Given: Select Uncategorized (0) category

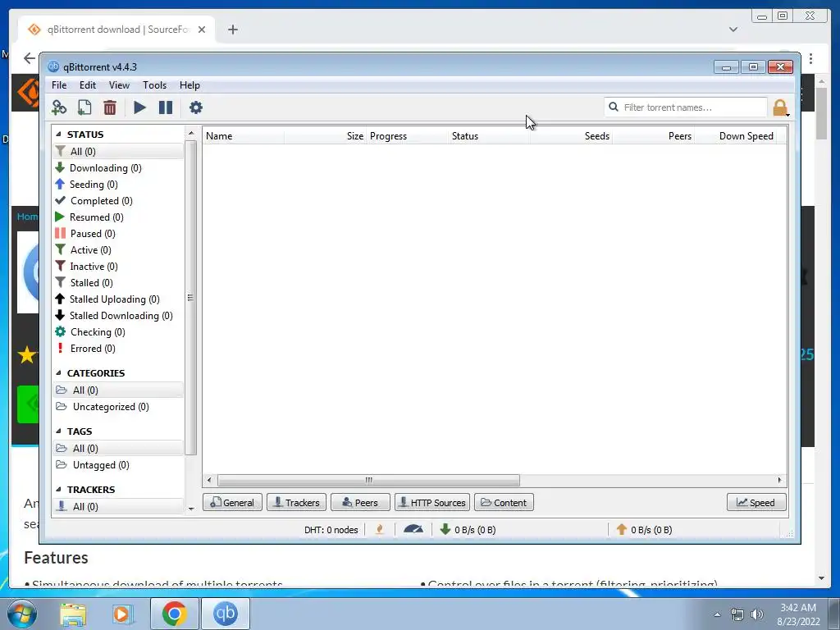Looking at the screenshot, I should pos(118,407).
